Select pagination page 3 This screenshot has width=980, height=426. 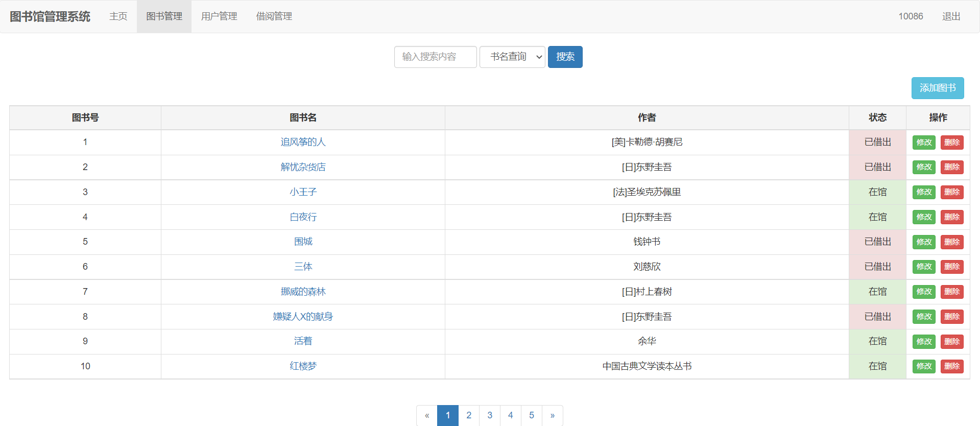click(x=490, y=415)
